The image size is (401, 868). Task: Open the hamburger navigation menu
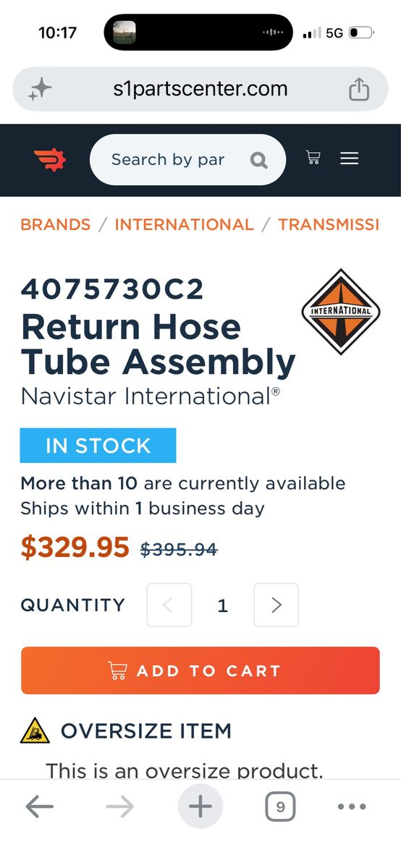tap(350, 158)
